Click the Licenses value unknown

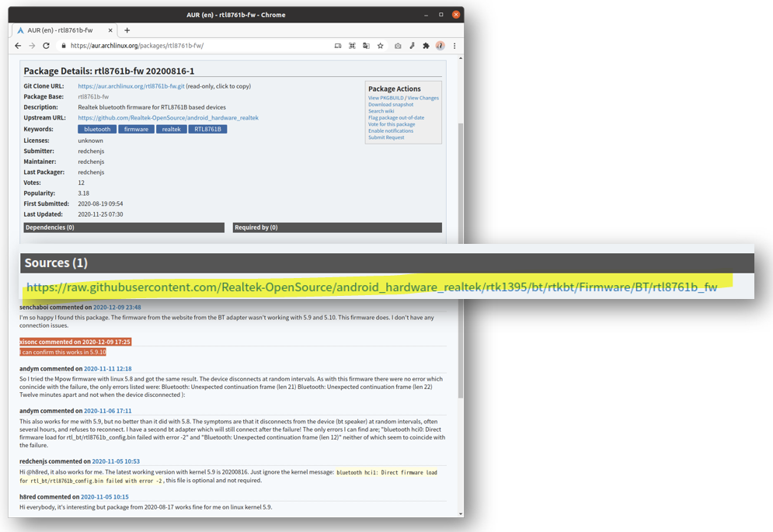pos(90,141)
